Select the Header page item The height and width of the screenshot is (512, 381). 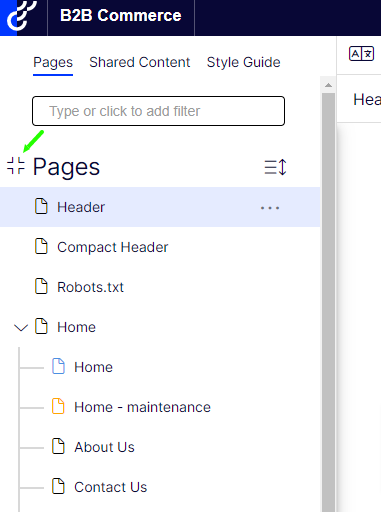coord(160,207)
